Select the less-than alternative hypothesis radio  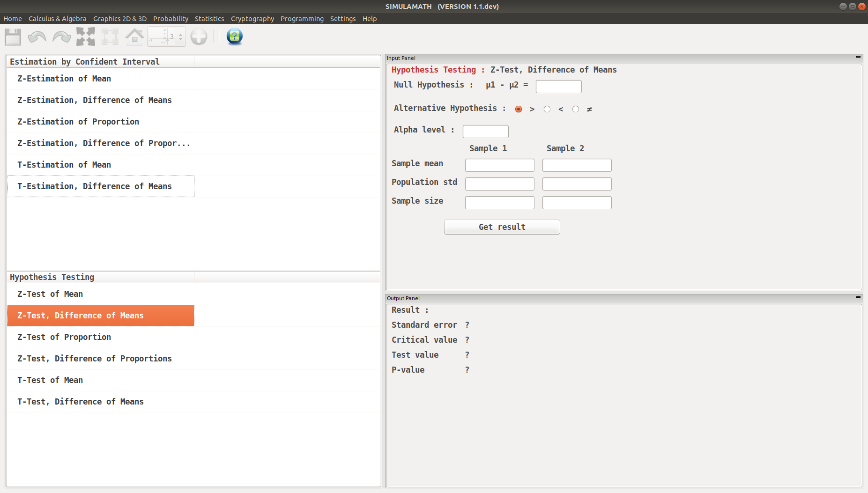(547, 109)
